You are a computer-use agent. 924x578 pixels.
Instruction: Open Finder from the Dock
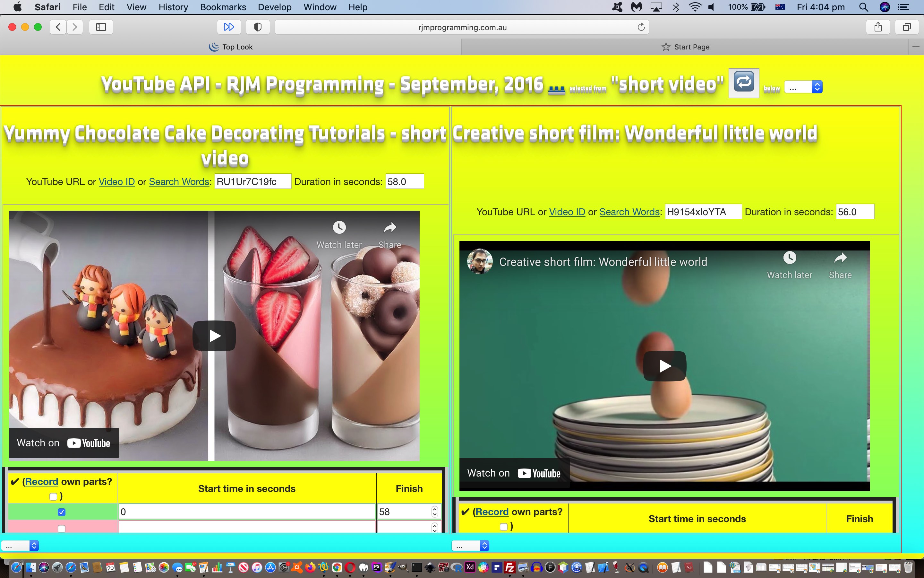coord(31,567)
